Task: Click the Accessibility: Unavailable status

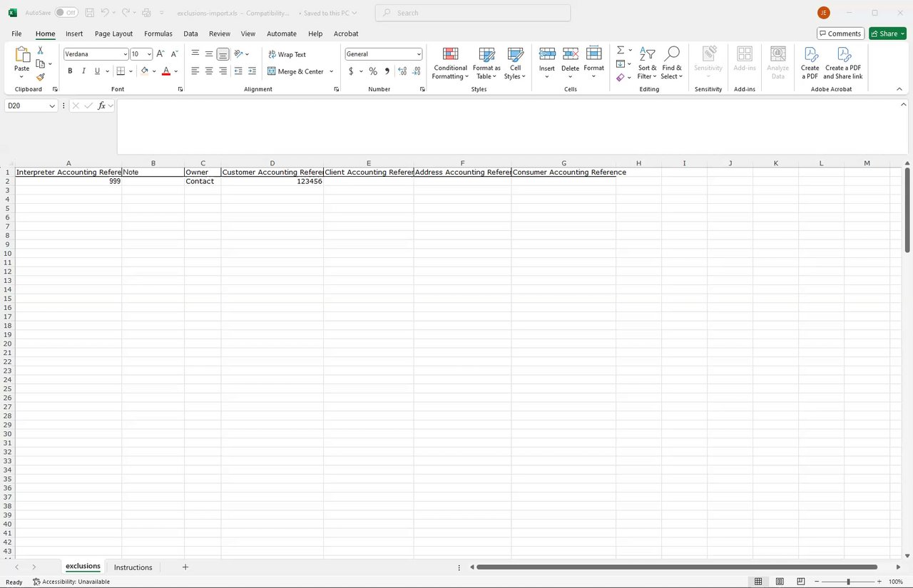Action: (x=71, y=582)
